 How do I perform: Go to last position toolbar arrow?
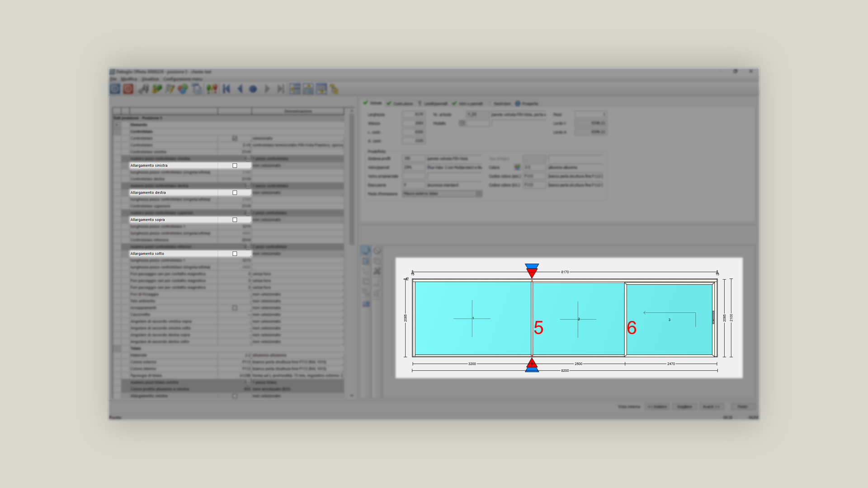pos(280,89)
